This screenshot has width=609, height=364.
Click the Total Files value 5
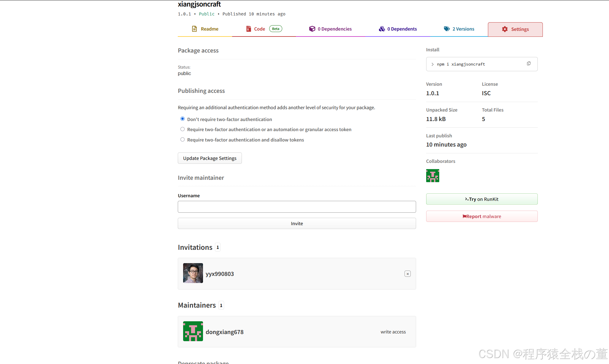[x=483, y=119]
